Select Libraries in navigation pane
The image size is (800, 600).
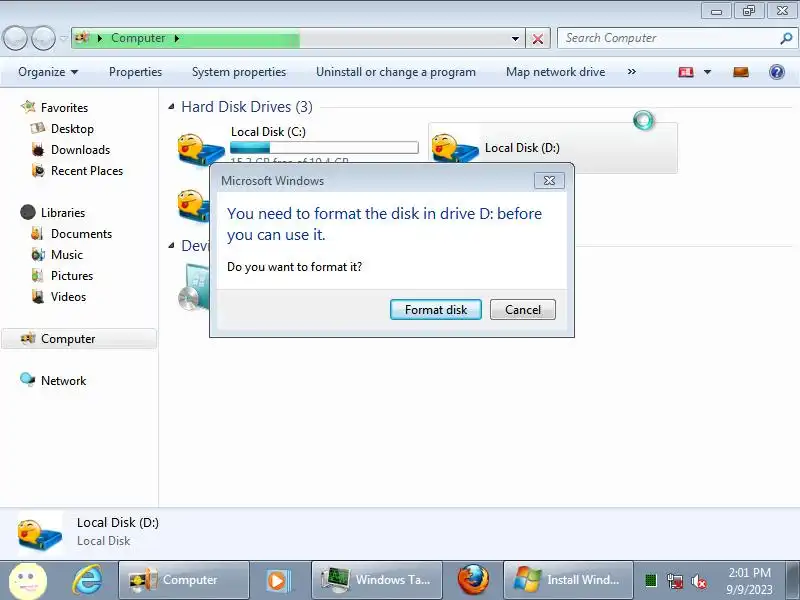(63, 212)
